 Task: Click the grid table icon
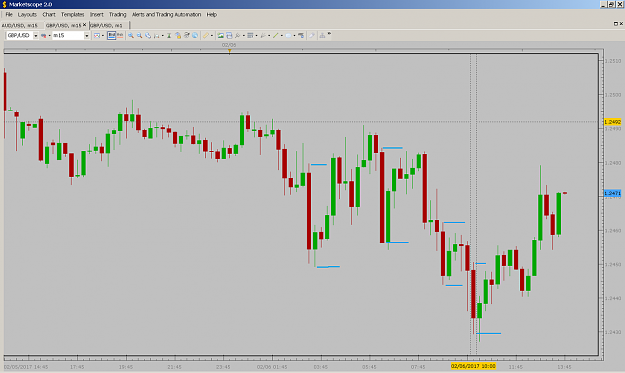pyautogui.click(x=250, y=35)
